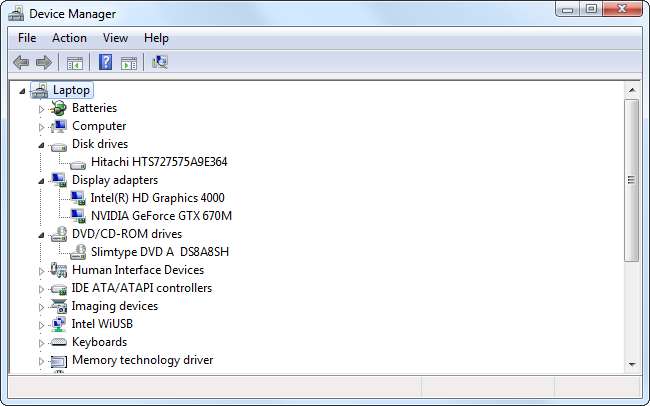
Task: Click the vertical scrollbar down arrow
Action: pos(631,363)
